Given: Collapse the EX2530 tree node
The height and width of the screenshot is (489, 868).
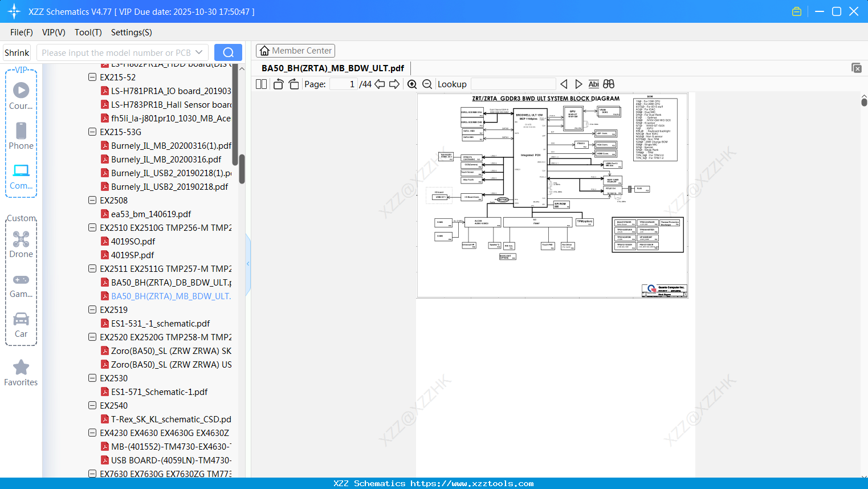Looking at the screenshot, I should [92, 378].
